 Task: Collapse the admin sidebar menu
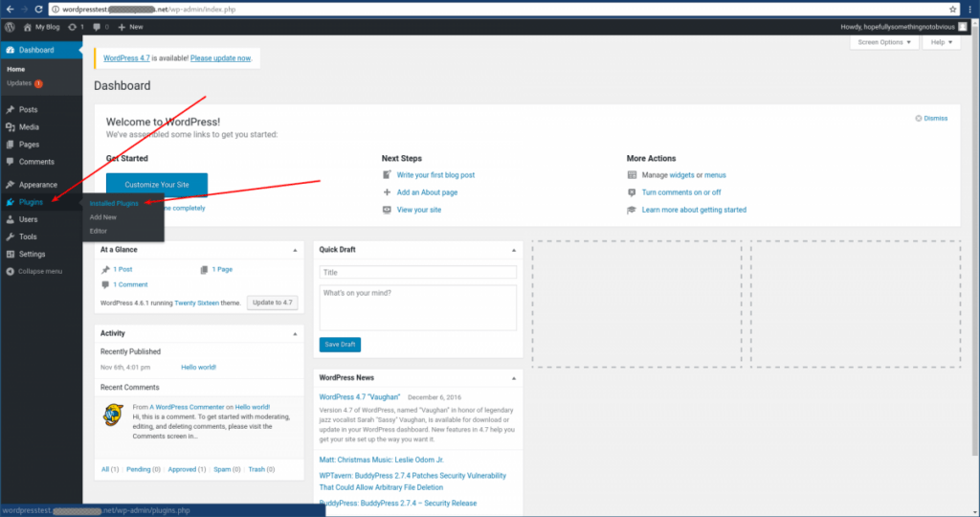(x=34, y=271)
